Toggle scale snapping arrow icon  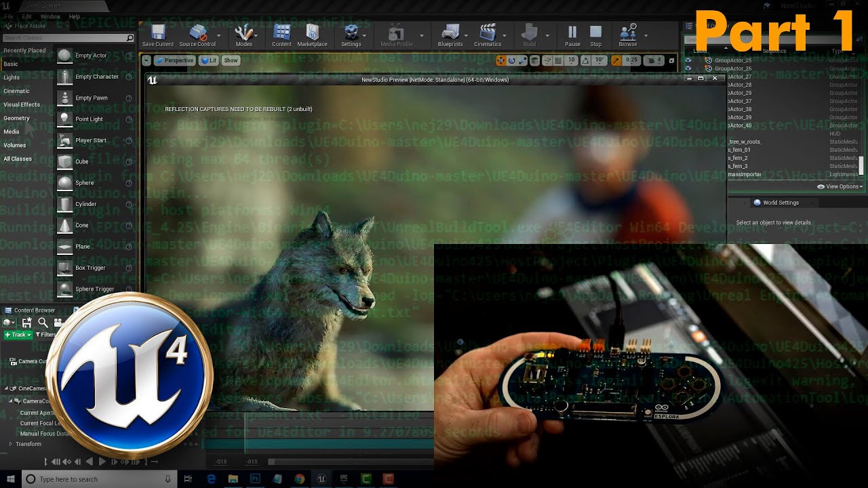click(x=616, y=60)
